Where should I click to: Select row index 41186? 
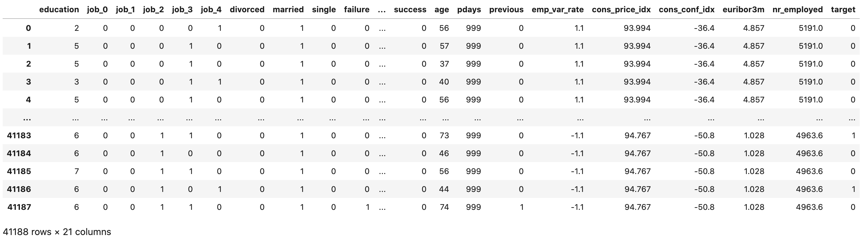(19, 189)
